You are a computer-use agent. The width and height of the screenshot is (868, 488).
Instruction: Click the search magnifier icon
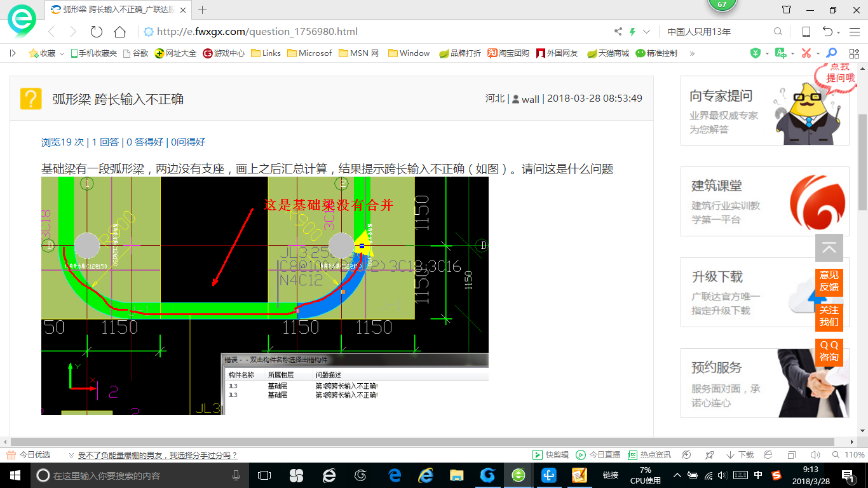tap(778, 32)
